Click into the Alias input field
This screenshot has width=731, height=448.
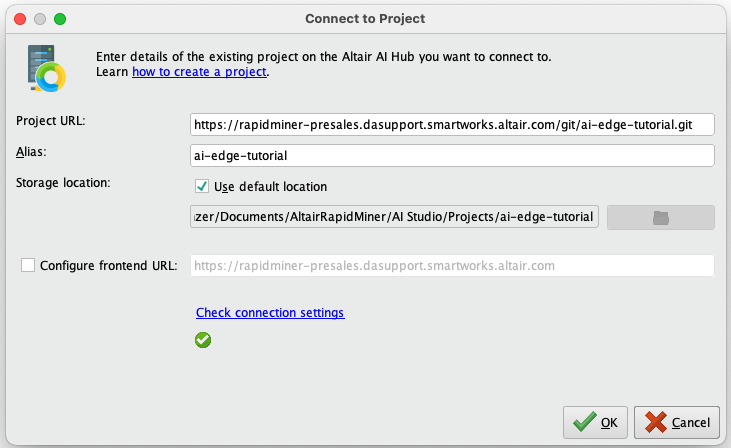[451, 155]
